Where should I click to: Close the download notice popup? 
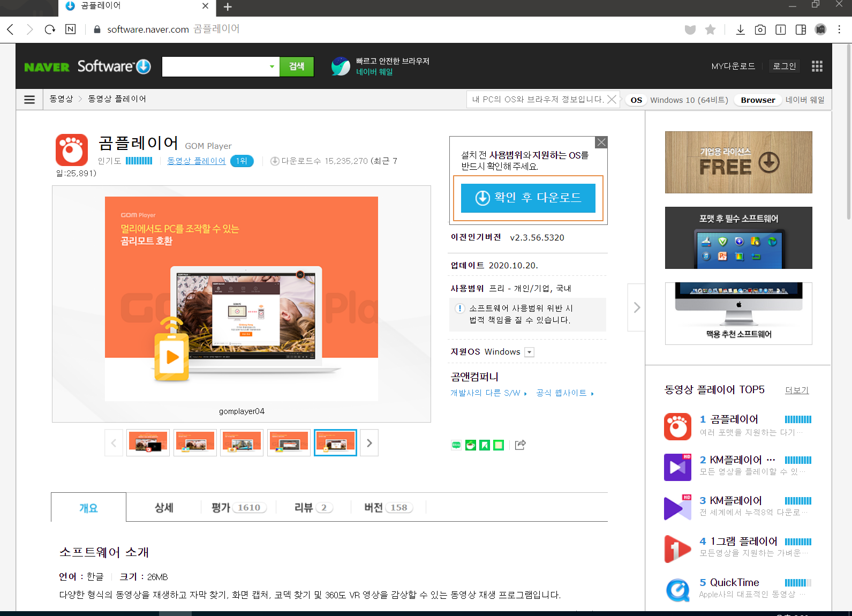(601, 142)
